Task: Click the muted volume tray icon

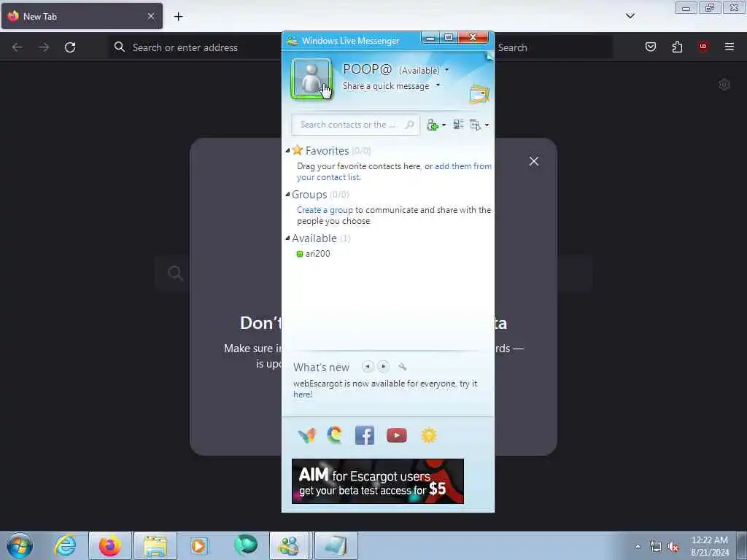Action: pyautogui.click(x=673, y=547)
